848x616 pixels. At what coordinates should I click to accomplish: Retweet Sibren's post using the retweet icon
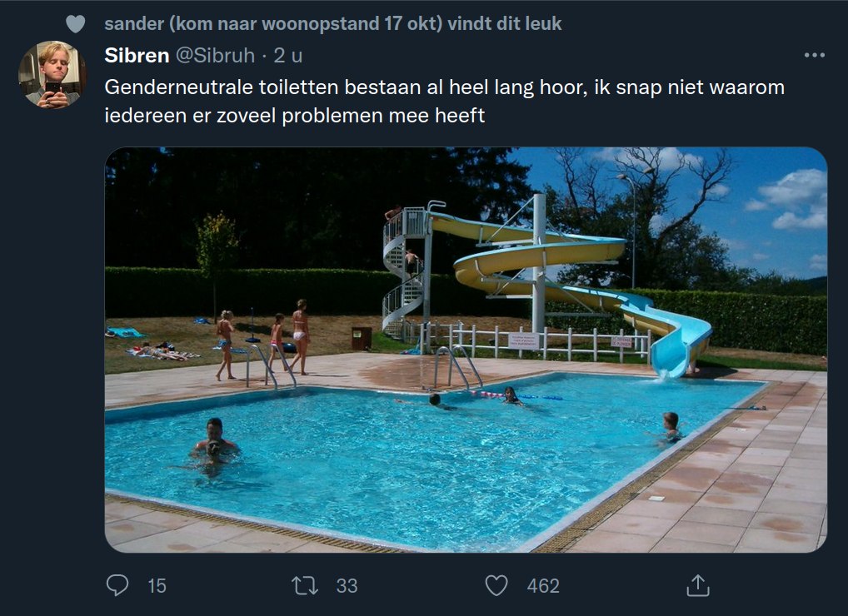(x=305, y=586)
